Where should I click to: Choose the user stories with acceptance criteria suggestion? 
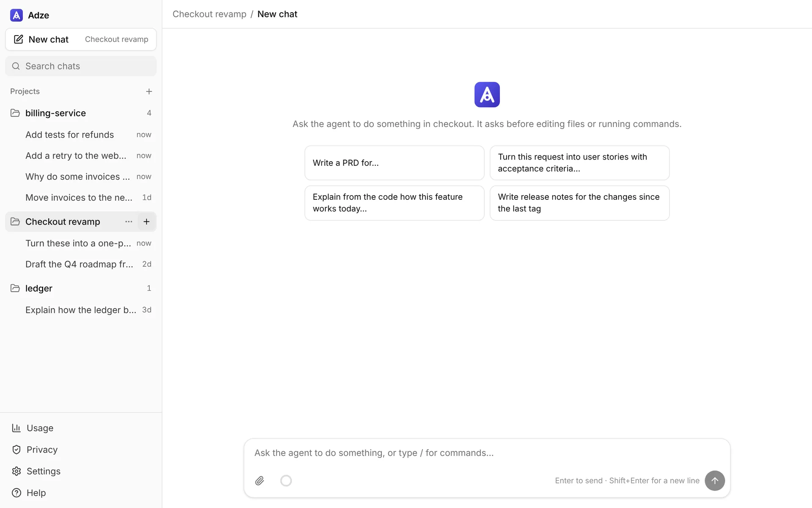click(579, 163)
